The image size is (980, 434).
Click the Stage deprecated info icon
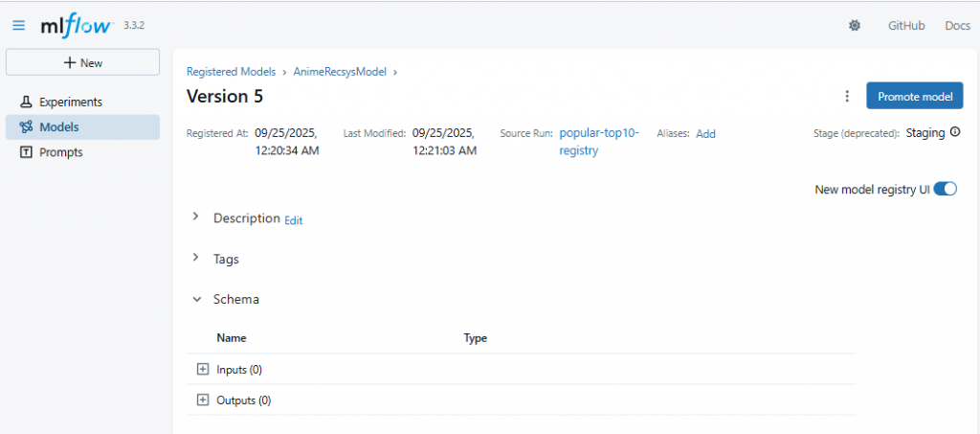(x=954, y=132)
